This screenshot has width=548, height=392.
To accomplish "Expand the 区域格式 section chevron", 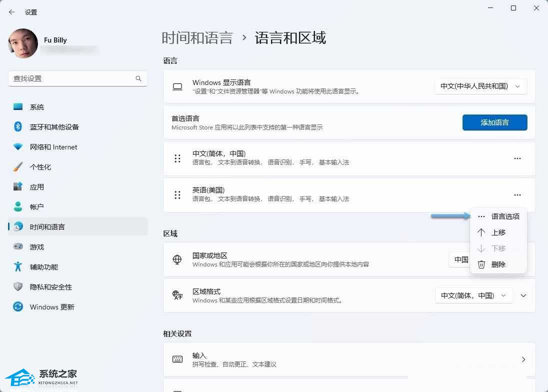I will (x=523, y=295).
